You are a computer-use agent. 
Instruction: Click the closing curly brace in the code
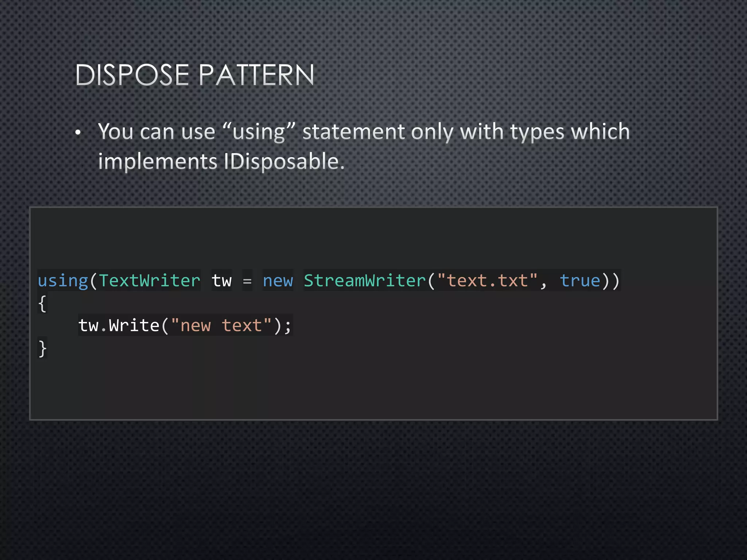click(42, 349)
